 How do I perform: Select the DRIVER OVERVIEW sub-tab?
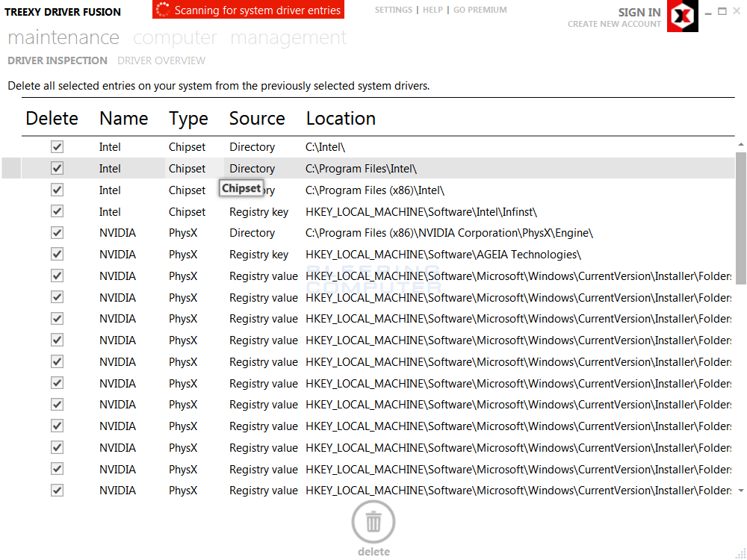(x=161, y=60)
